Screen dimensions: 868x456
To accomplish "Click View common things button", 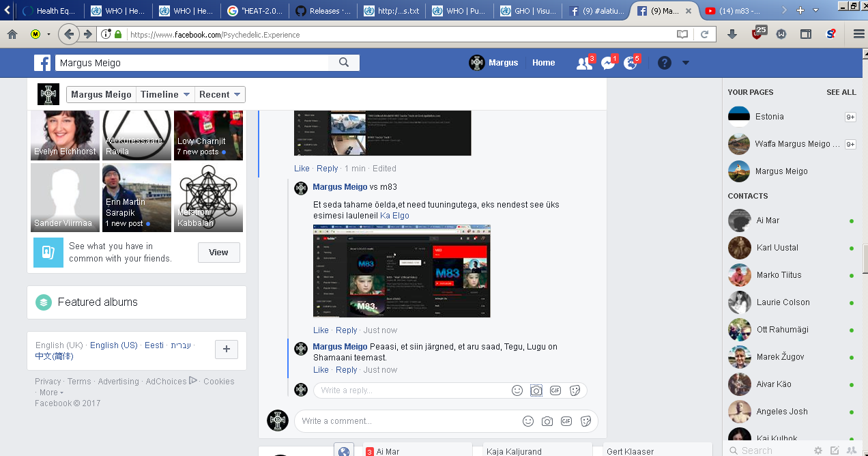I will pos(218,253).
